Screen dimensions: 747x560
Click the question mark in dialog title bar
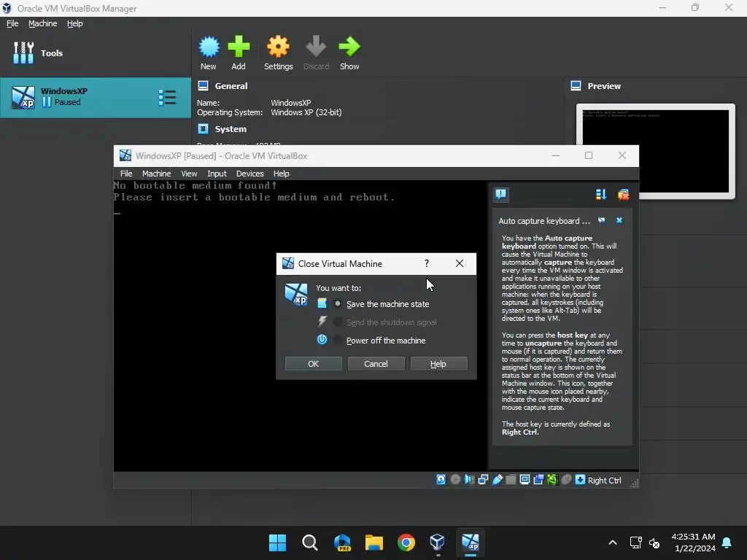click(426, 263)
